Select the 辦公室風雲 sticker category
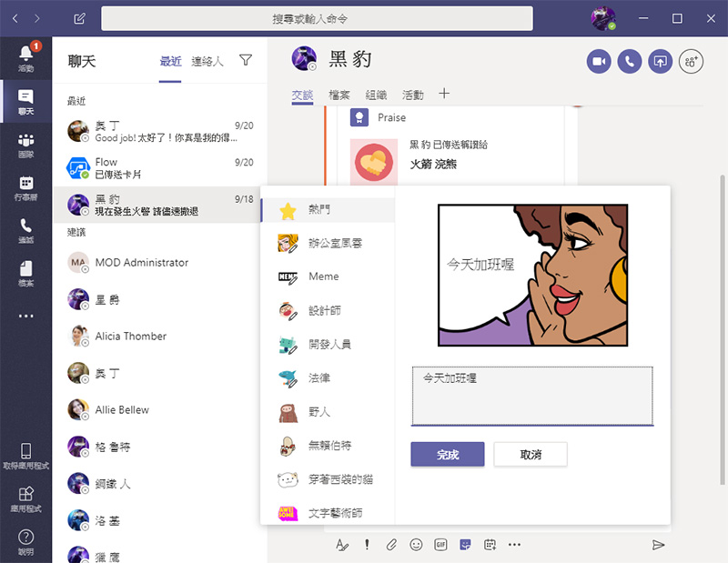This screenshot has width=728, height=563. 328,243
